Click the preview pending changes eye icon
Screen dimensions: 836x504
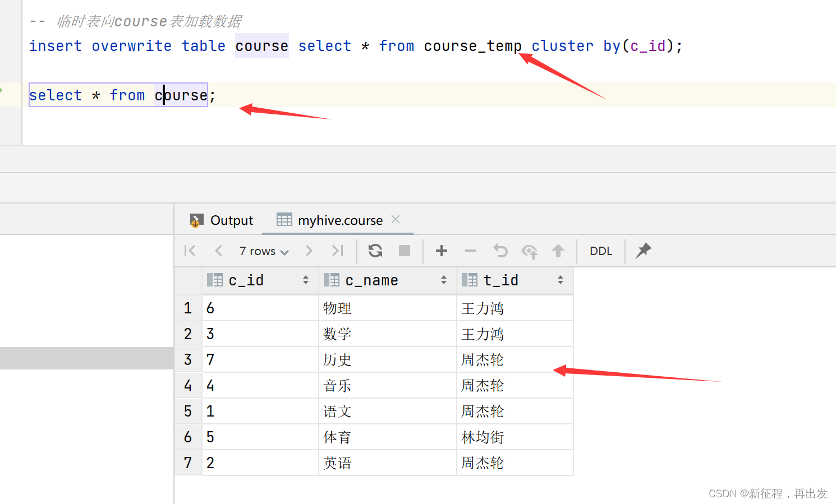tap(529, 251)
